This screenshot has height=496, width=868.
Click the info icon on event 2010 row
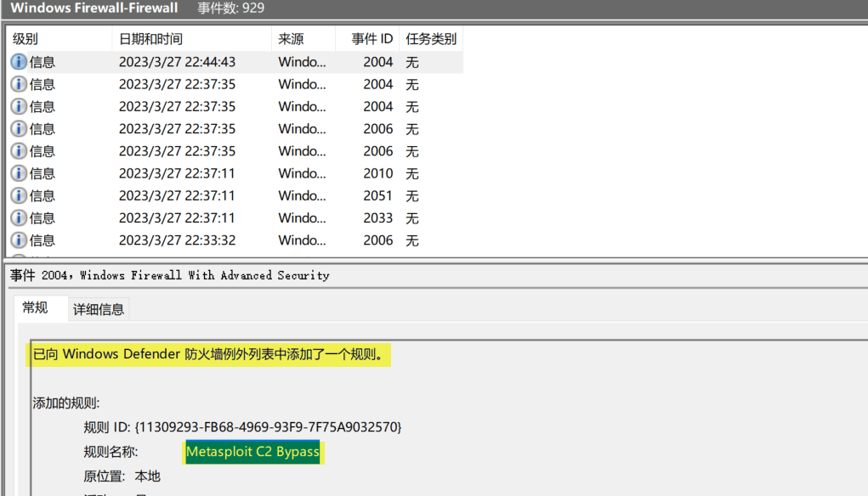click(19, 173)
